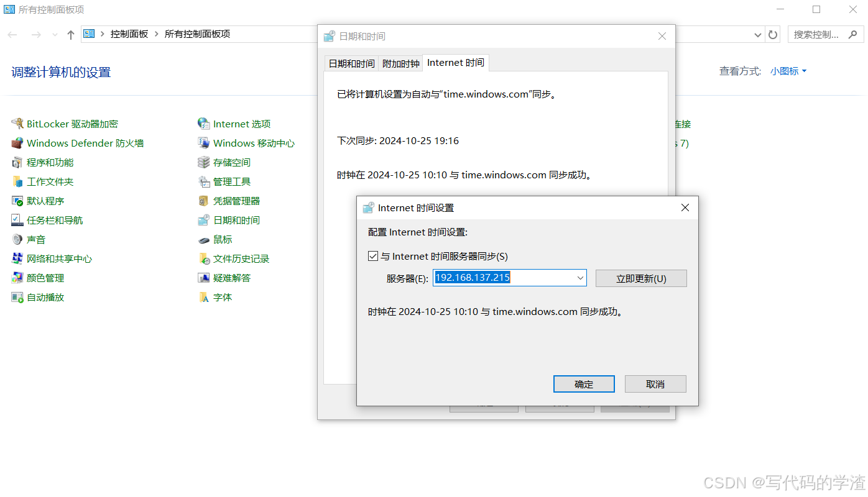The height and width of the screenshot is (497, 868).
Task: Open 文件历史记录 icon
Action: pos(204,258)
